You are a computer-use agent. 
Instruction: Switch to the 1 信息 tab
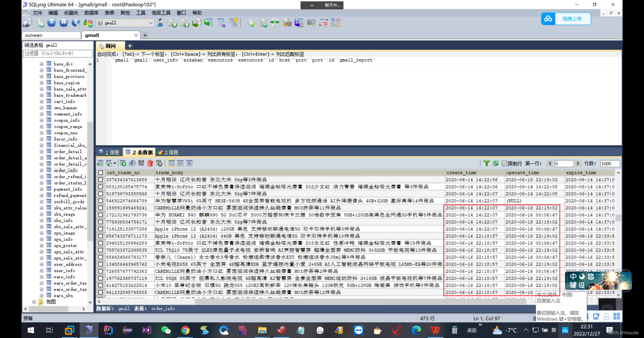109,152
